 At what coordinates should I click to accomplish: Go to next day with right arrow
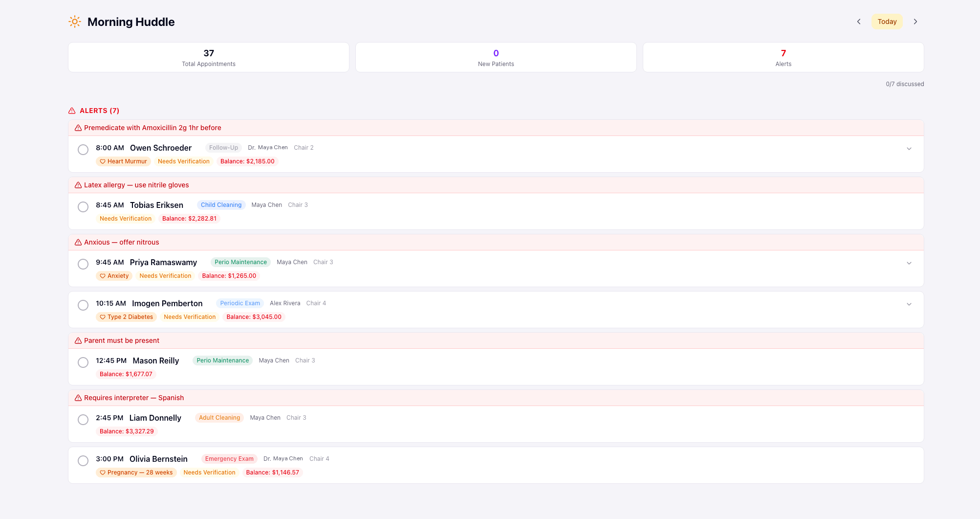(x=915, y=22)
